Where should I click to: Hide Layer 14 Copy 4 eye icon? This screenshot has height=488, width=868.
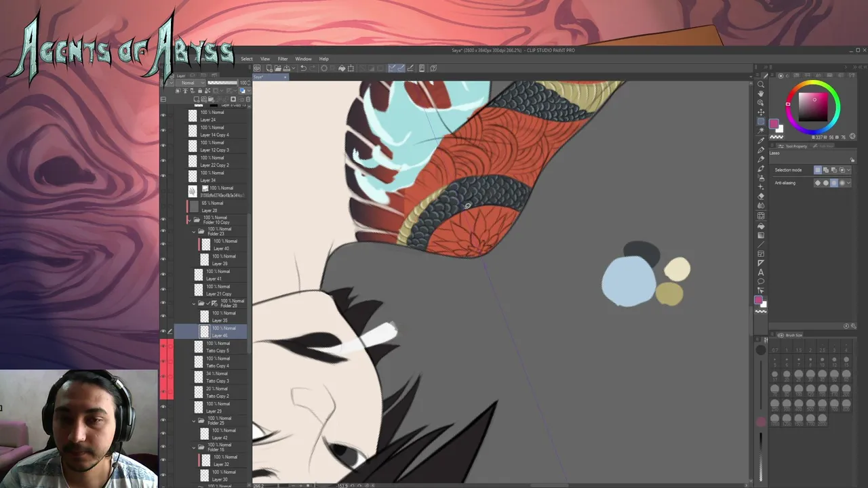(163, 131)
